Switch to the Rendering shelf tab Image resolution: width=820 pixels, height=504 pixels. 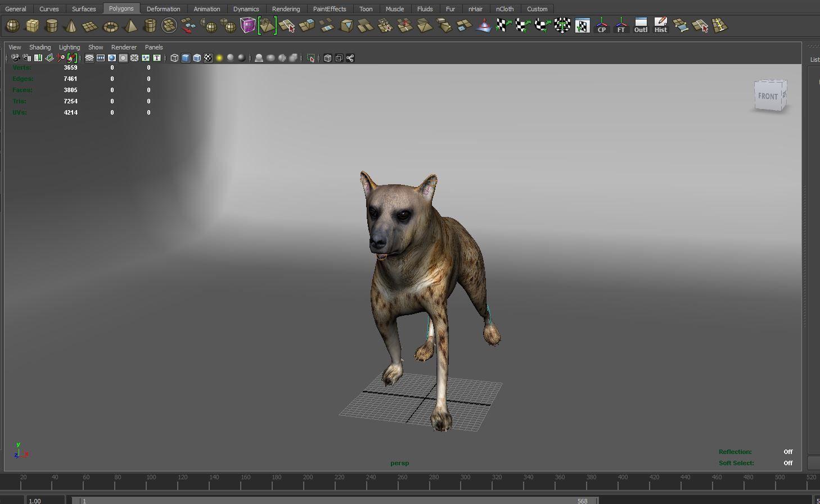(x=286, y=9)
